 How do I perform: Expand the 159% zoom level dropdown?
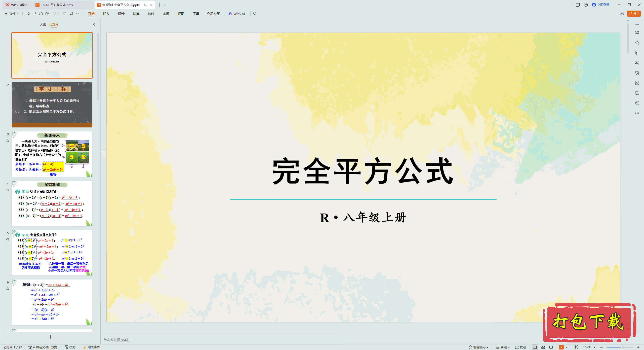click(589, 347)
